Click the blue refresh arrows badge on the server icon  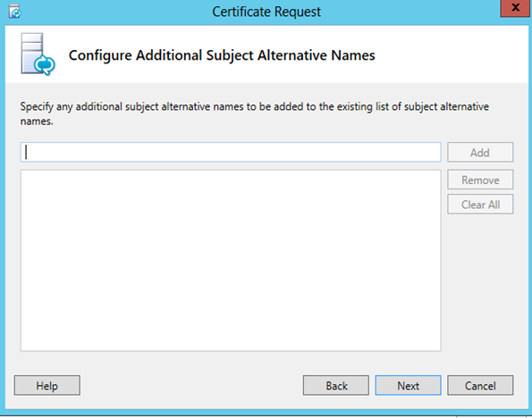point(45,64)
